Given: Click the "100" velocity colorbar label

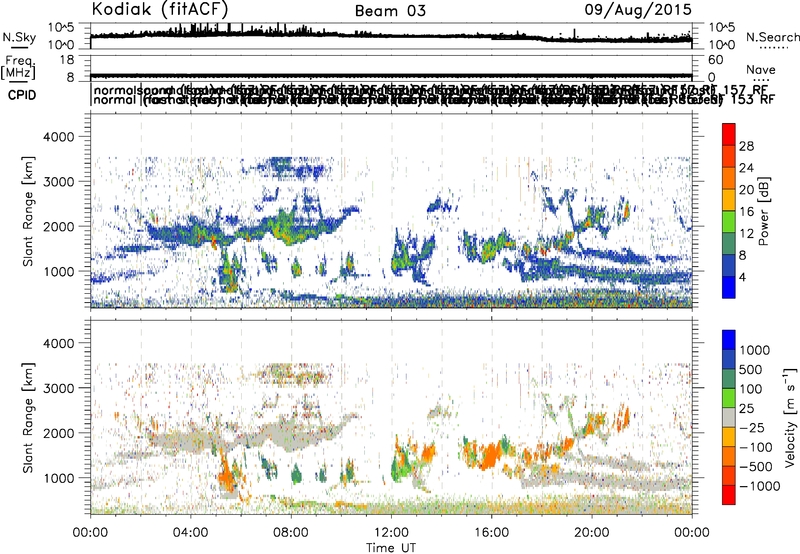Looking at the screenshot, I should [751, 389].
